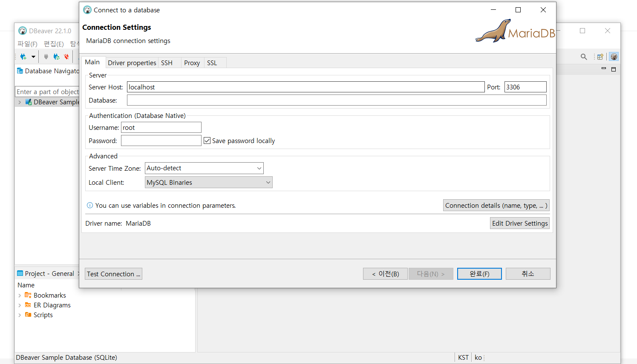Click the Edit Driver Settings button
Image resolution: width=637 pixels, height=364 pixels.
click(520, 223)
